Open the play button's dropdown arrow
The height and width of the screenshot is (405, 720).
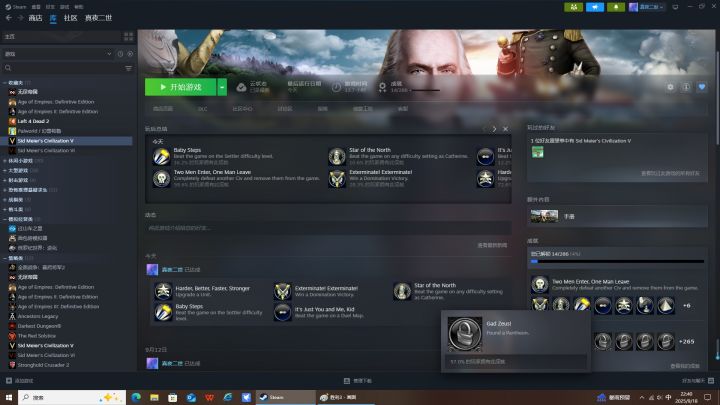click(222, 87)
